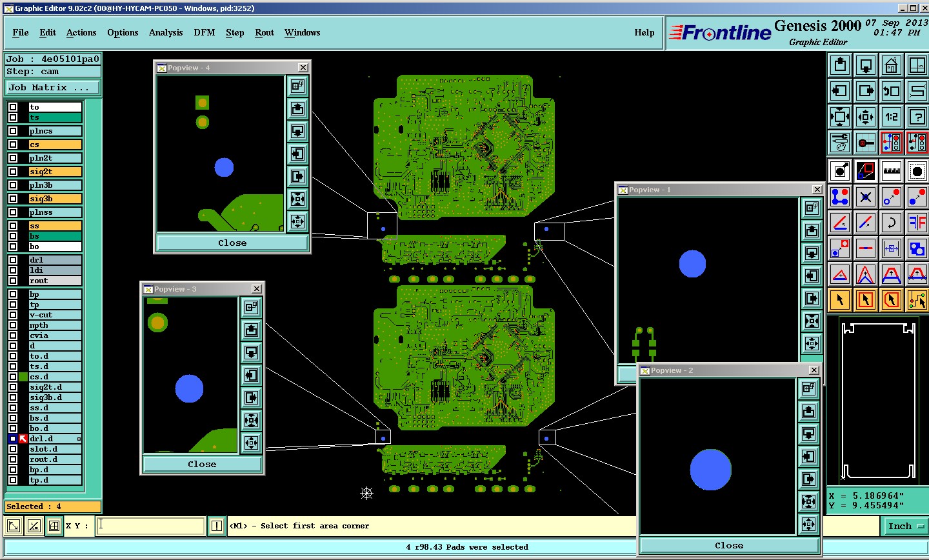Open the Edit menu

click(48, 32)
